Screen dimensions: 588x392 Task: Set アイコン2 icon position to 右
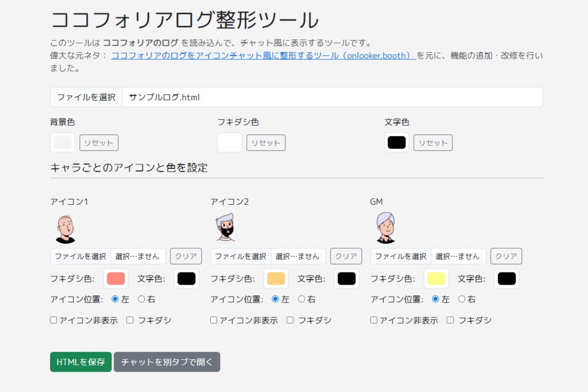coord(301,299)
